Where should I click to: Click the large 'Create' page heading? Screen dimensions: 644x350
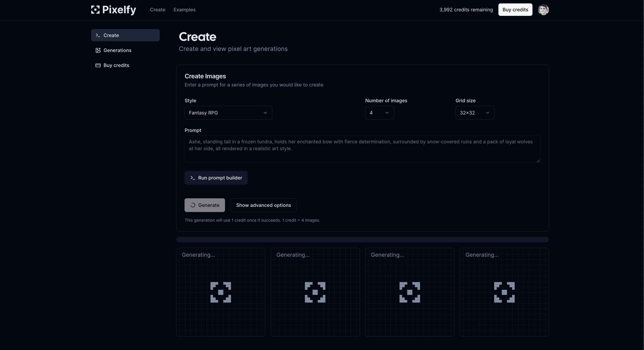197,37
